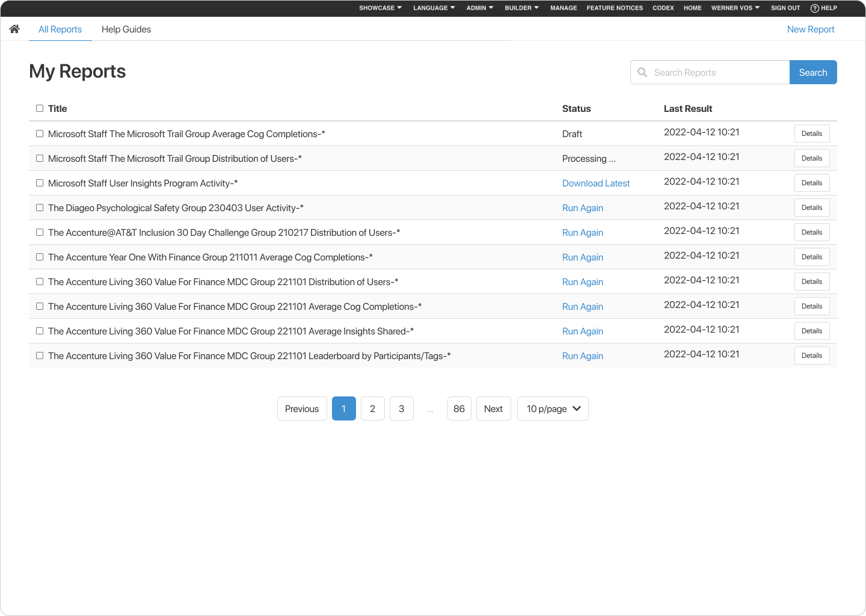The width and height of the screenshot is (866, 616).
Task: Open the Builder dropdown menu
Action: click(521, 8)
